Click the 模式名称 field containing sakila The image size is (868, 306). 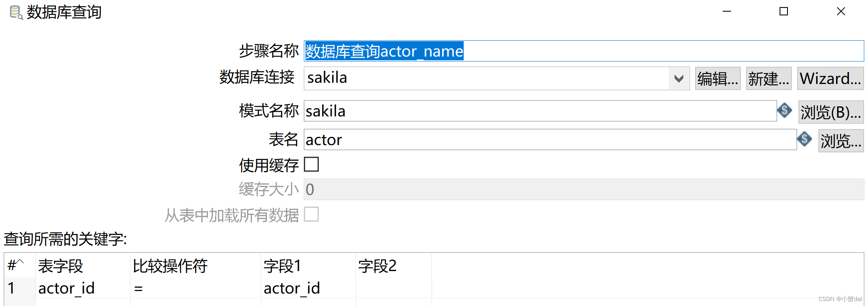pos(540,111)
